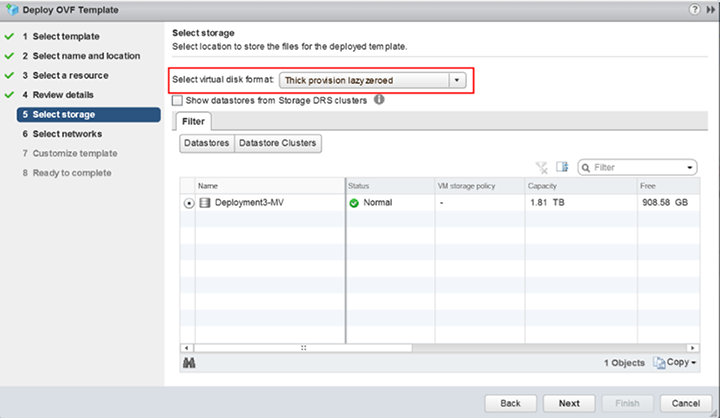Select the Deployment3-MV radio button

click(x=189, y=203)
